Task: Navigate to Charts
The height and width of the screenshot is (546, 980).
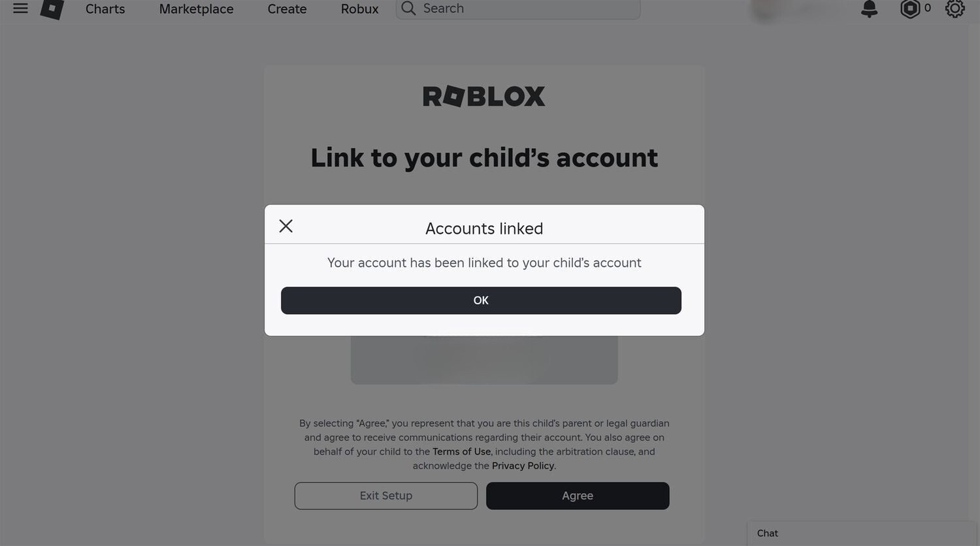Action: click(105, 8)
